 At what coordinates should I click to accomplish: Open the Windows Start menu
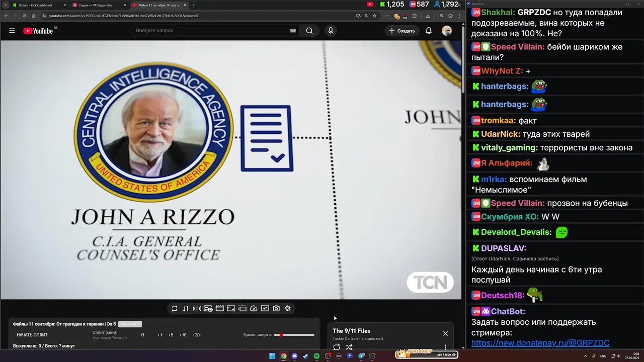(x=272, y=356)
